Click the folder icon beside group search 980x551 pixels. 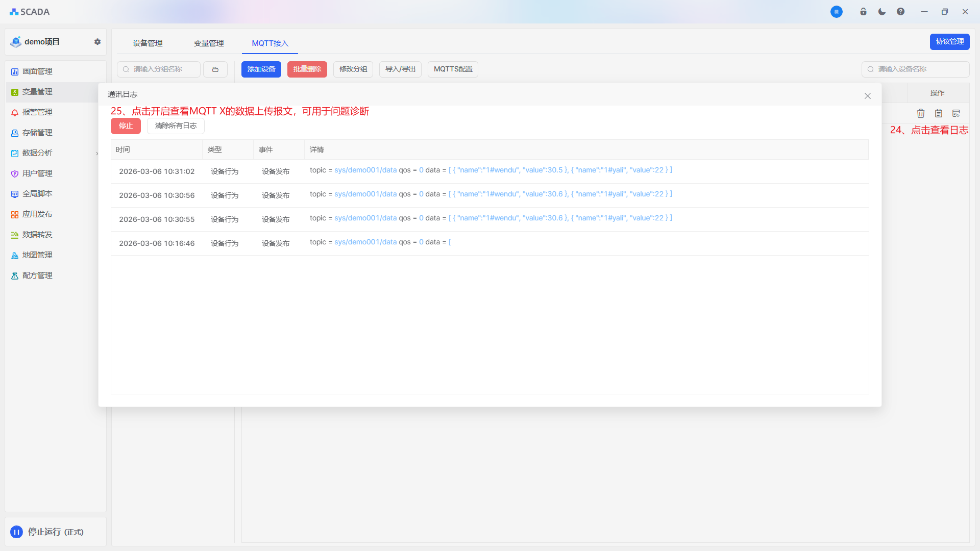(x=215, y=69)
